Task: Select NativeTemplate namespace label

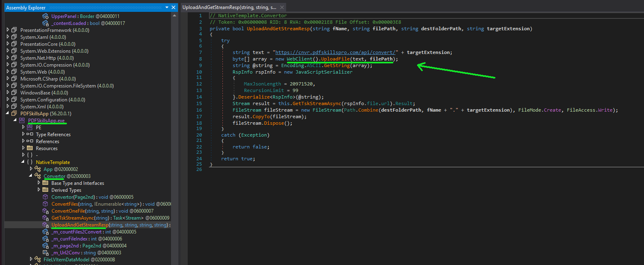Action: point(53,162)
